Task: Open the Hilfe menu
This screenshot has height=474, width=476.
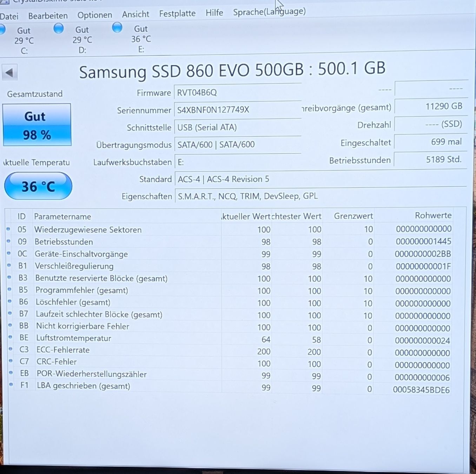Action: pos(214,13)
